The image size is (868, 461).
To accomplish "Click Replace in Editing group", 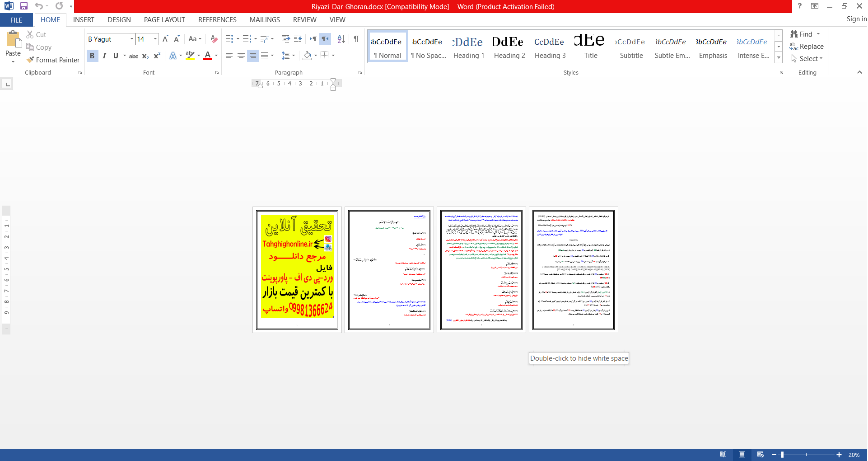I will pos(807,46).
